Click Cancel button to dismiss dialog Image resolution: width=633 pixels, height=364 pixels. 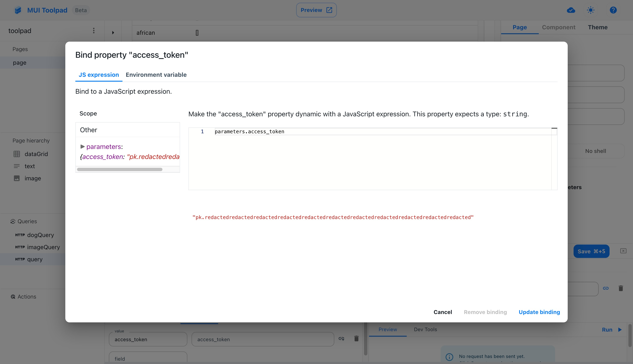click(443, 312)
